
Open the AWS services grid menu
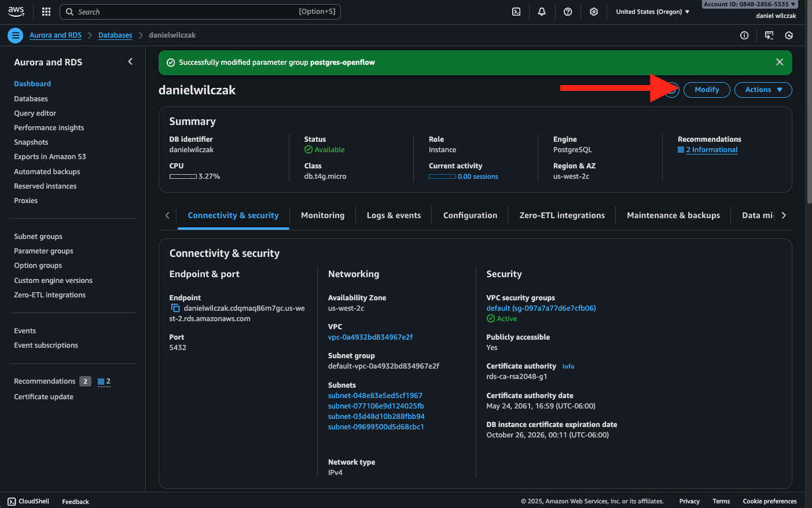(46, 12)
